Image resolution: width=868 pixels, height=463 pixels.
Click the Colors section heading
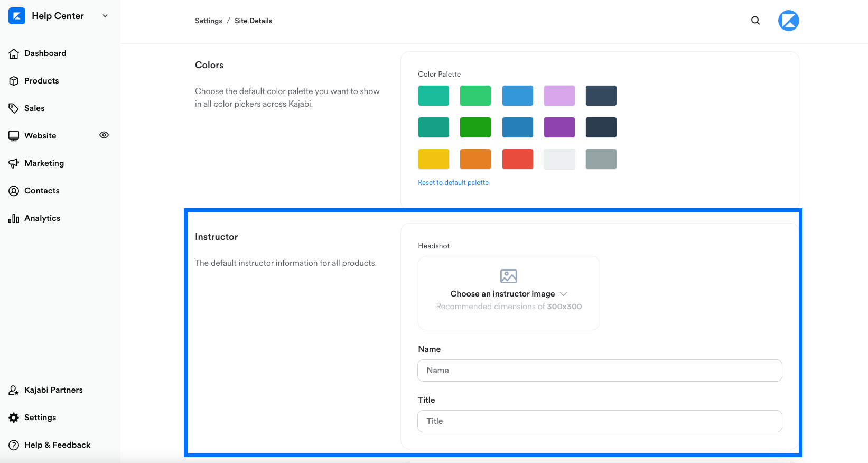[x=209, y=65]
